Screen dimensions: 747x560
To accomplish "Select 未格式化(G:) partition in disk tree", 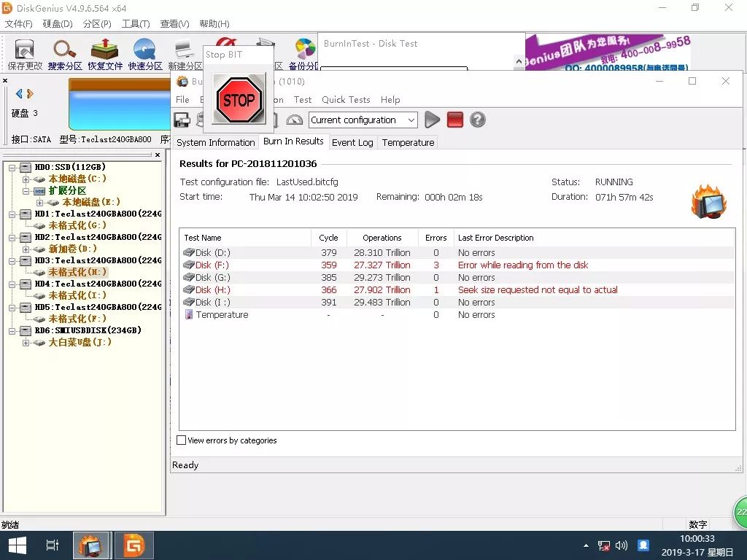I will coord(77,226).
